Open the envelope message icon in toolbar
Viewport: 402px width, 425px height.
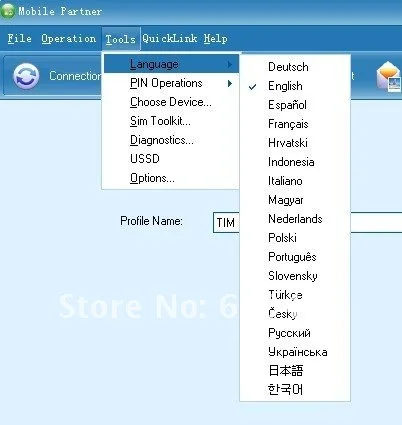[x=389, y=76]
